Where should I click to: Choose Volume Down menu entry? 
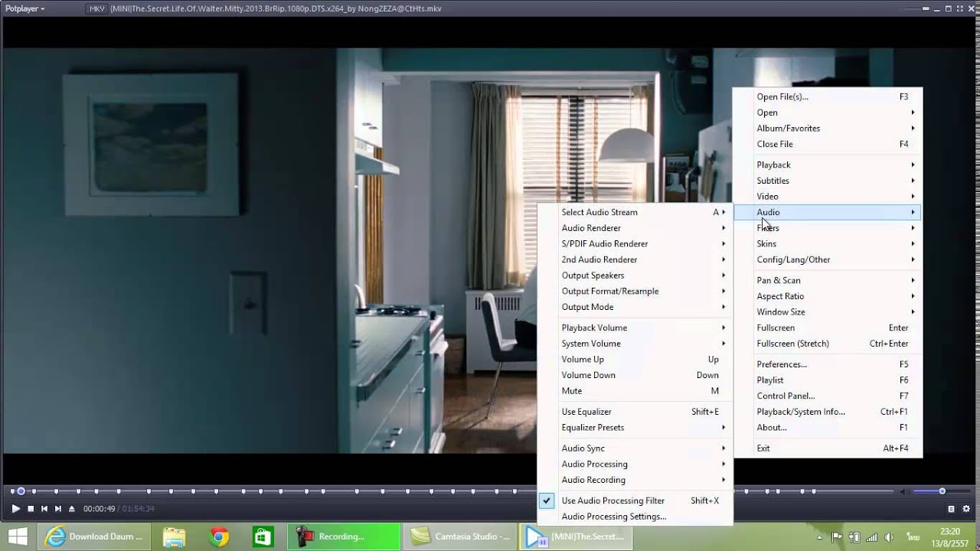[635, 375]
